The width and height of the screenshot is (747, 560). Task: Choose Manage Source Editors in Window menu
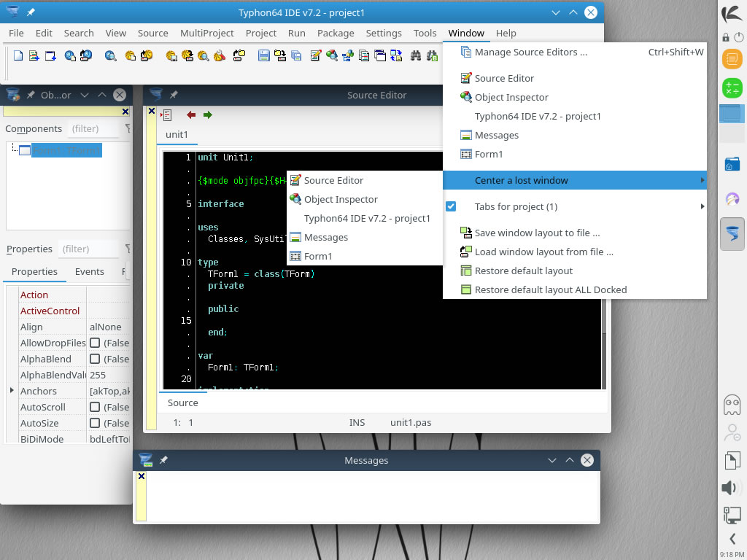pos(575,52)
